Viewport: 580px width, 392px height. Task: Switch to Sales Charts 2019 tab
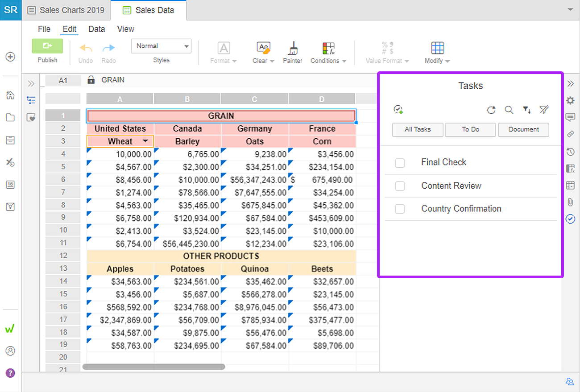pos(66,10)
